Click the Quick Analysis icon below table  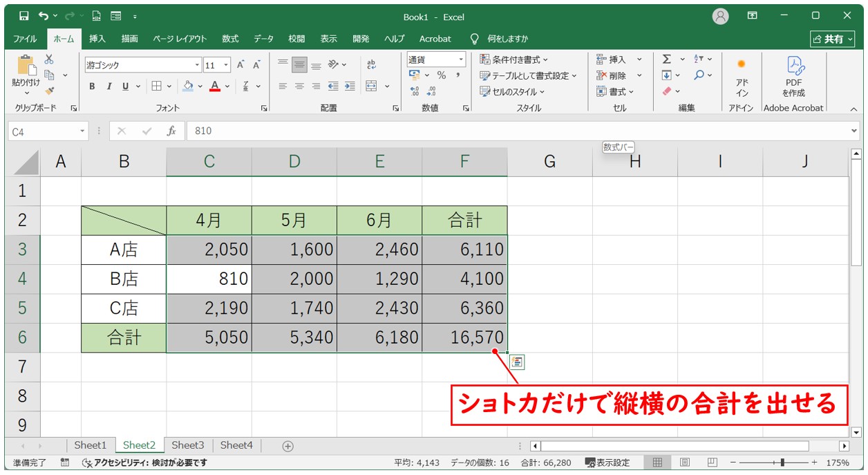point(518,362)
